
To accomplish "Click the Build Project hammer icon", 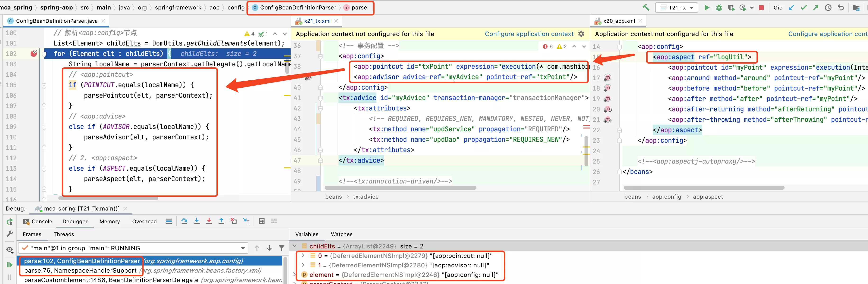I will click(646, 7).
